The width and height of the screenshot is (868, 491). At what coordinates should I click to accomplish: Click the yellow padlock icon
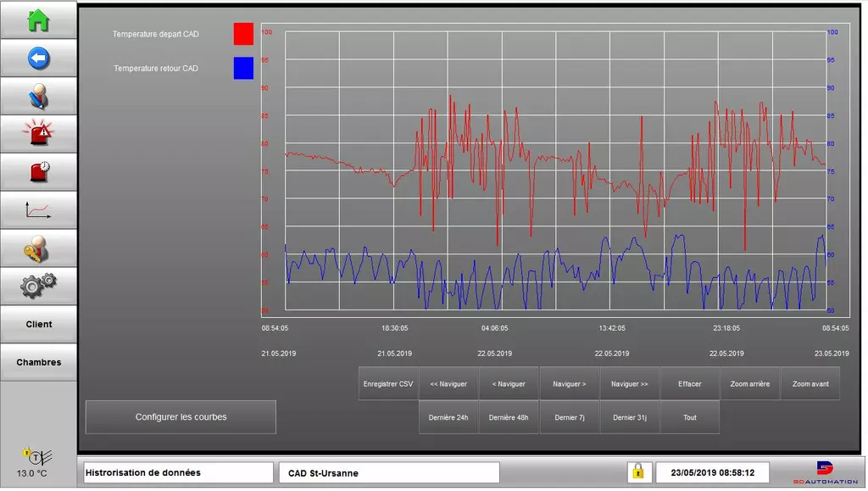[637, 471]
